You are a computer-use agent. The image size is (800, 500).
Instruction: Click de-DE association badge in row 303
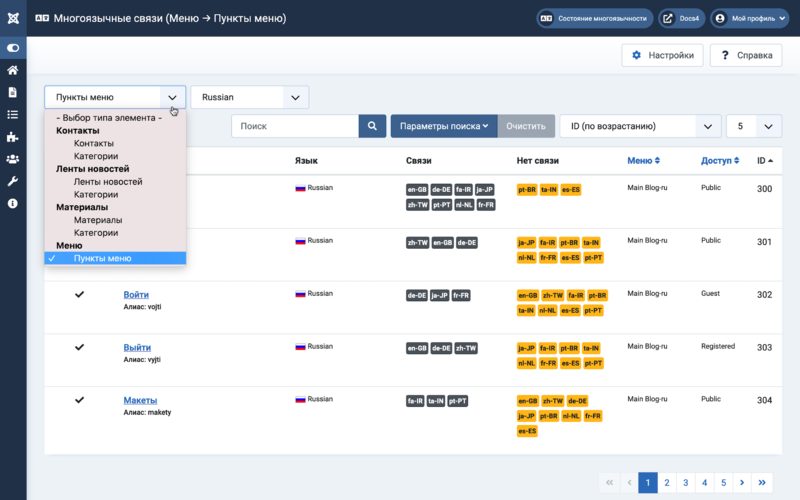441,348
